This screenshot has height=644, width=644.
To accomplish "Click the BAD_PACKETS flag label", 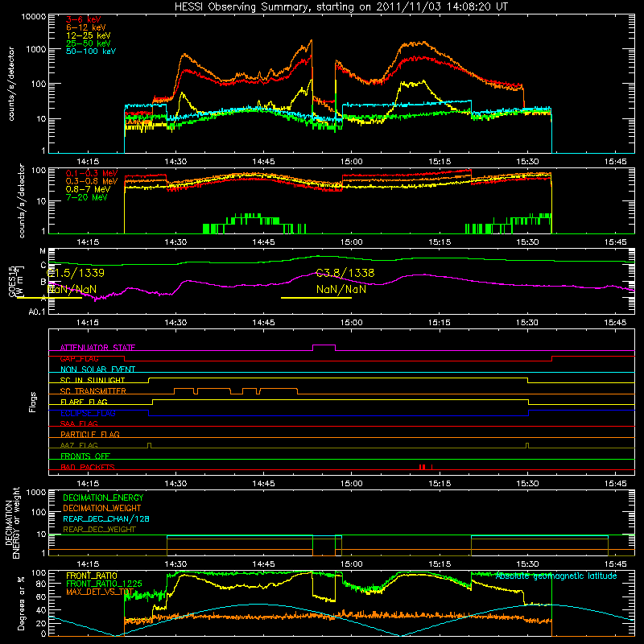I will coord(88,467).
